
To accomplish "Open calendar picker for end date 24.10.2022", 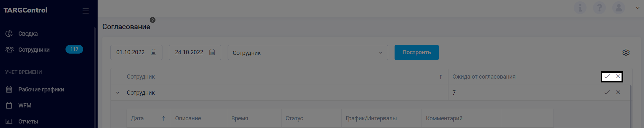I will click(212, 52).
